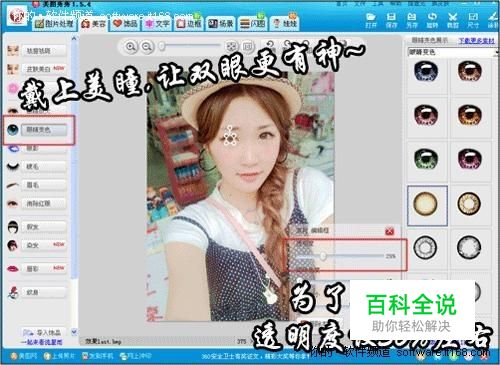Click the 尺寸 resize icon
This screenshot has height=365, width=500.
[473, 20]
